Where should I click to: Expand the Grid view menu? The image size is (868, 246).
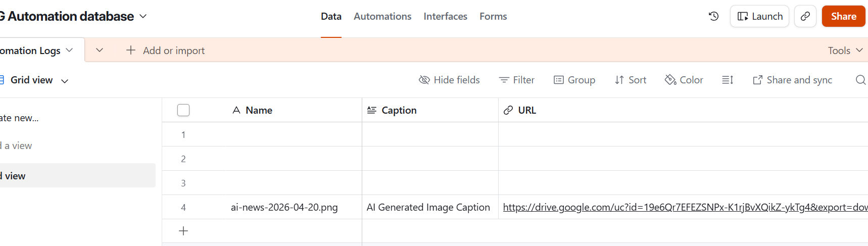click(65, 80)
